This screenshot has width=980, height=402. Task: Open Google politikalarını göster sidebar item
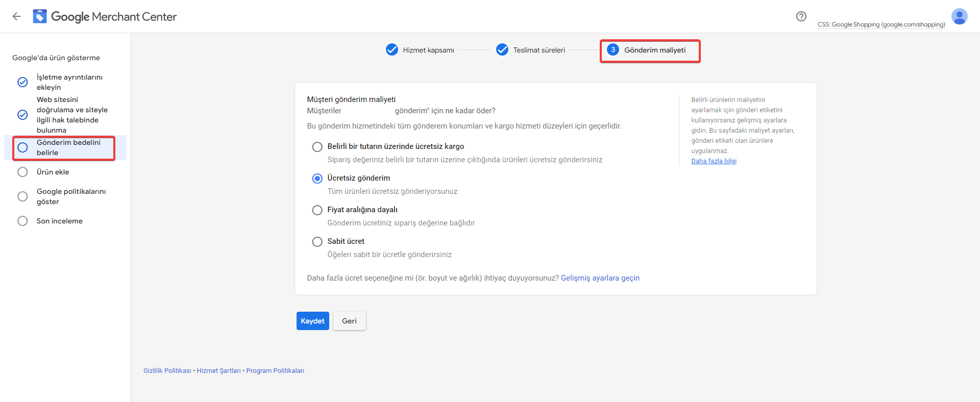point(71,196)
